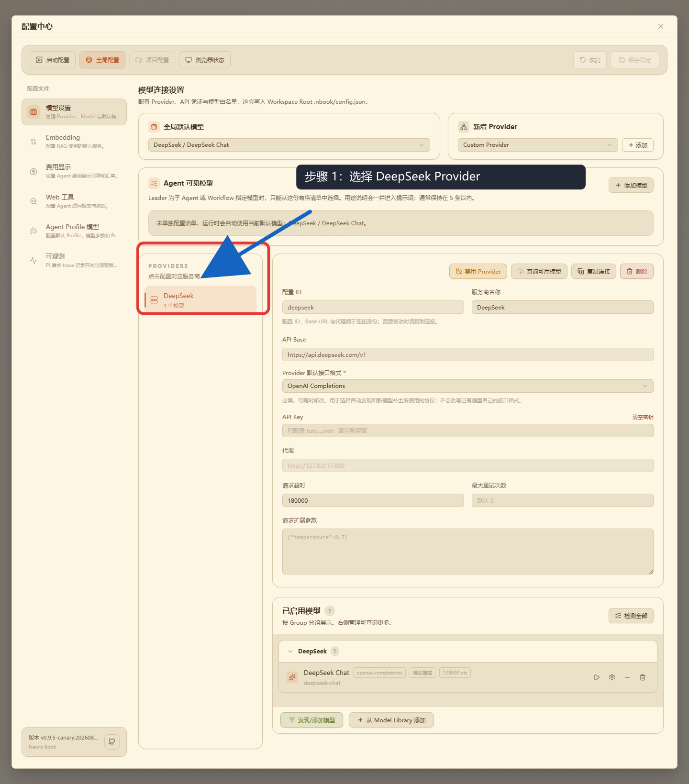Click the 128000 ctx tag

[455, 673]
